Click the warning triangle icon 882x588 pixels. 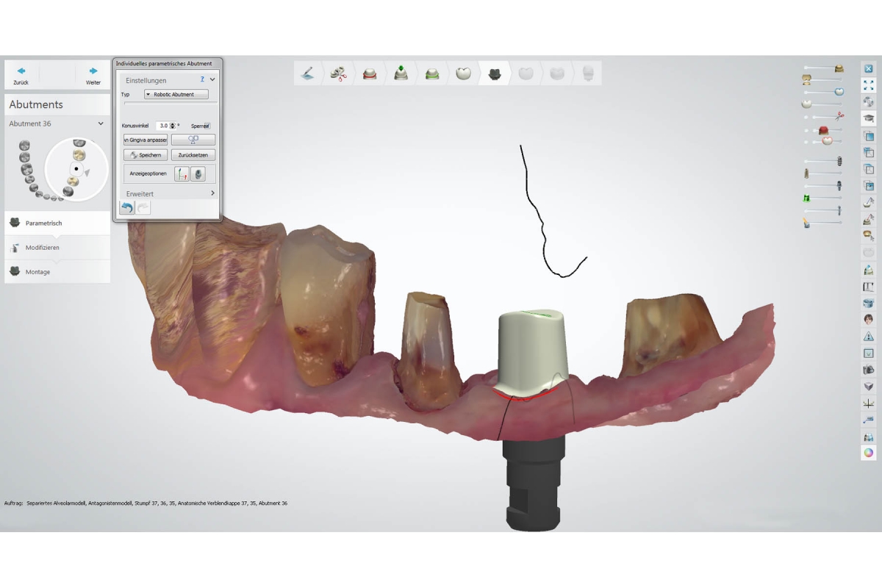[x=868, y=337]
